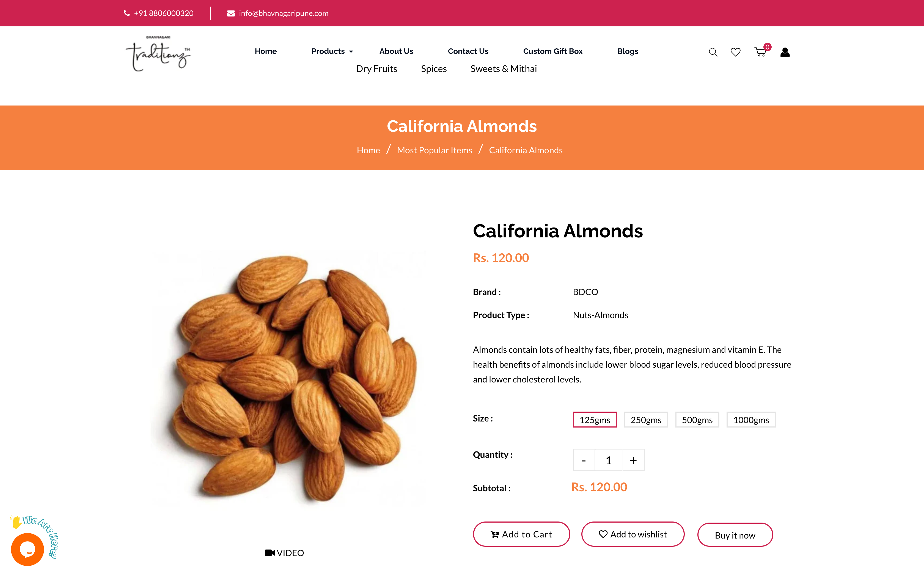View the shopping cart
924x577 pixels.
(760, 52)
